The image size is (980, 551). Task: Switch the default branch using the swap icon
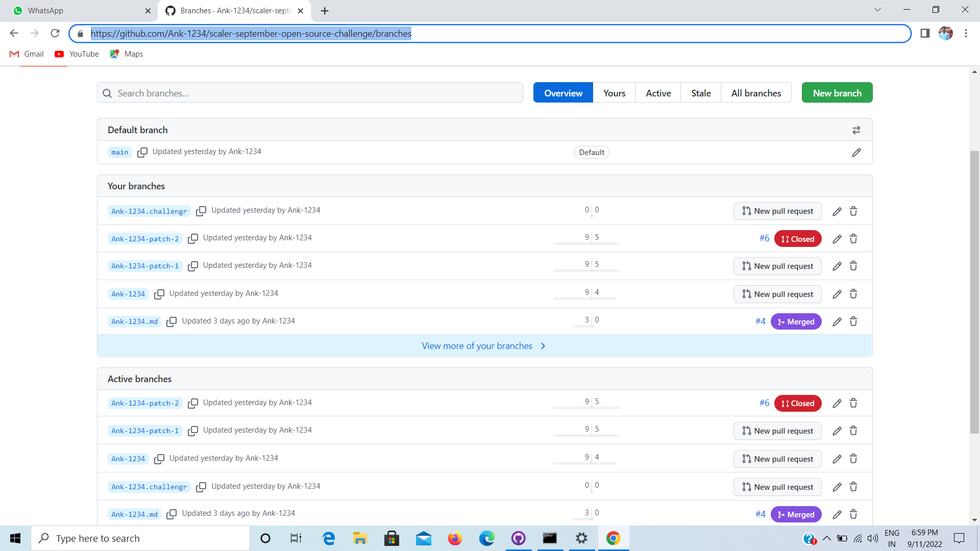[856, 130]
